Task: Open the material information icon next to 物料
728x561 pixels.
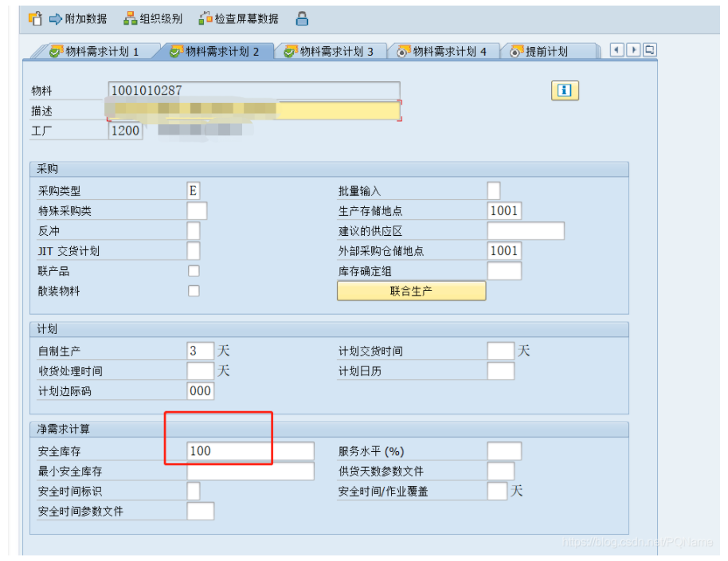Action: tap(564, 90)
